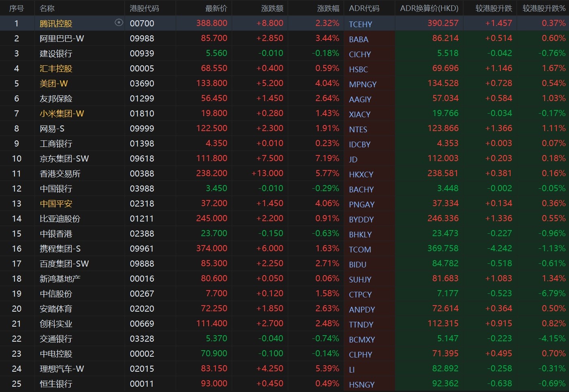
Task: Click the TCEHY ADR code
Action: (x=360, y=24)
